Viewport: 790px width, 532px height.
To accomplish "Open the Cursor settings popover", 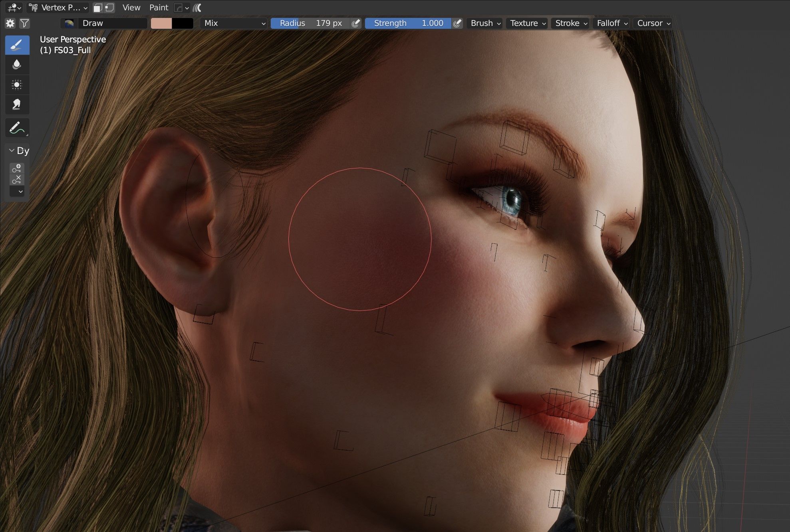I will pos(652,23).
